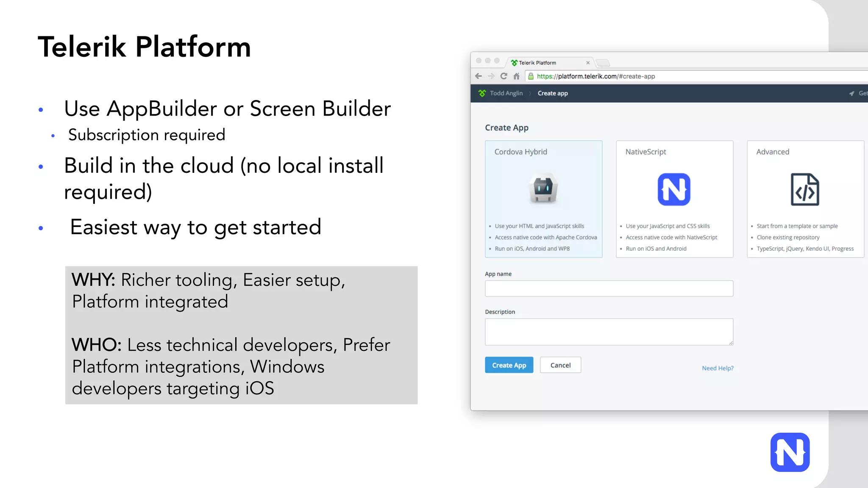The width and height of the screenshot is (868, 488).
Task: Select the Cordova Hybrid card
Action: (x=543, y=199)
